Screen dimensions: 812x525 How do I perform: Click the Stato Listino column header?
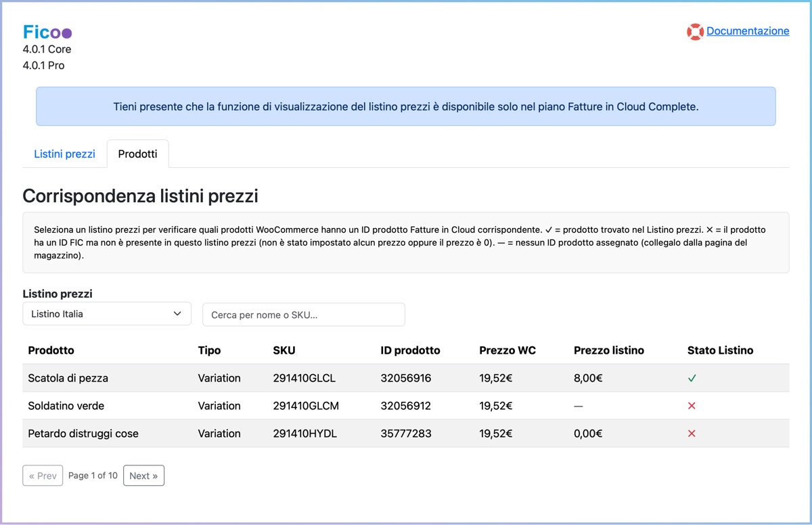[720, 350]
